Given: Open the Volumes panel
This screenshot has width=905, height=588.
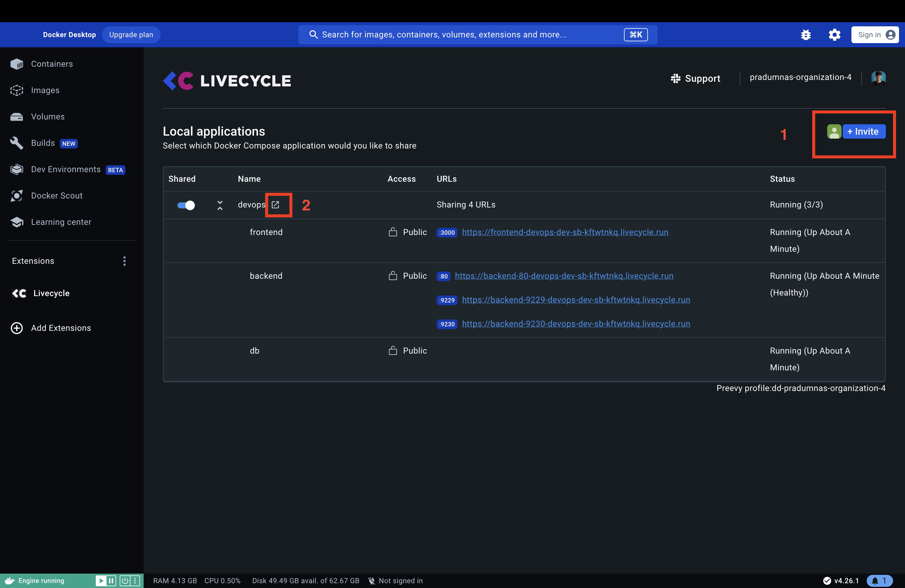Looking at the screenshot, I should click(48, 116).
